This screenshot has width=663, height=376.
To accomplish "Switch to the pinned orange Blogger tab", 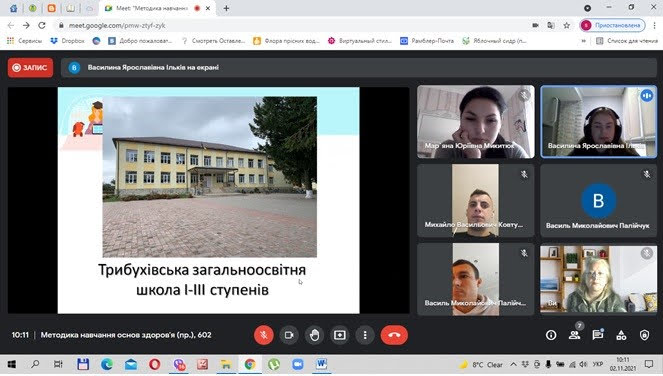I will (x=51, y=8).
